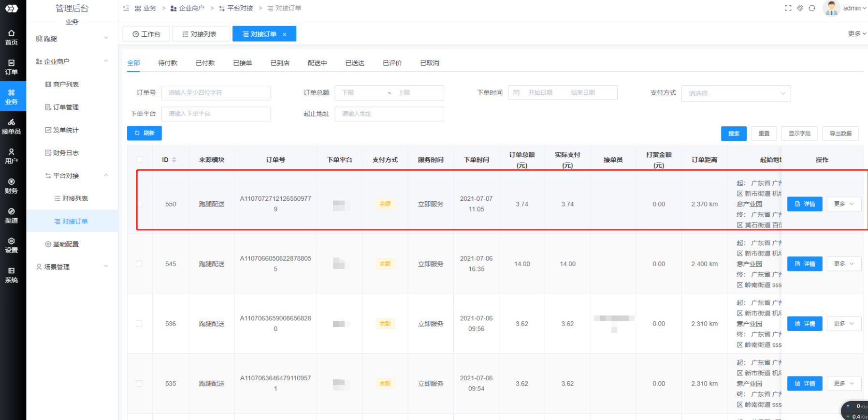Open the 接单员 icon in left rail
The width and height of the screenshot is (868, 420).
tap(11, 126)
